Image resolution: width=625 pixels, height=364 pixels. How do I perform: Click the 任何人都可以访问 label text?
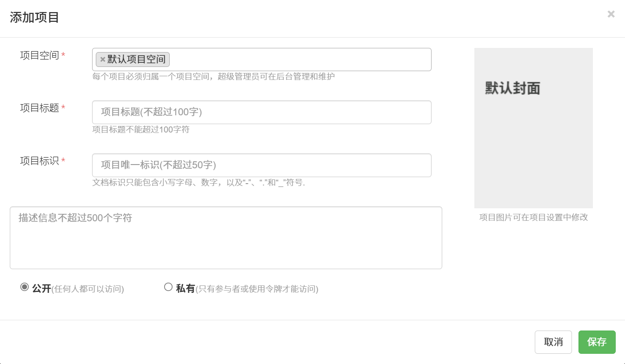87,289
